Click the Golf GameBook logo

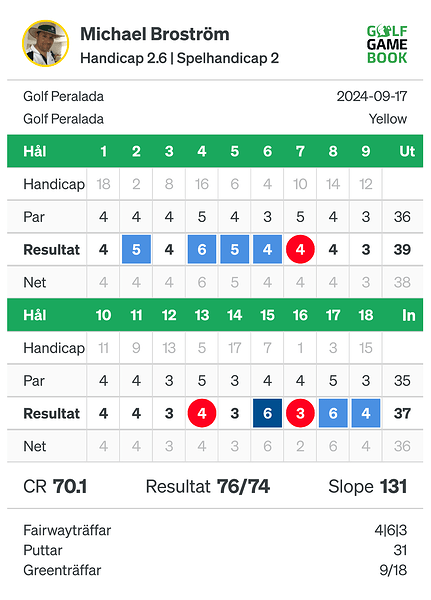(387, 44)
